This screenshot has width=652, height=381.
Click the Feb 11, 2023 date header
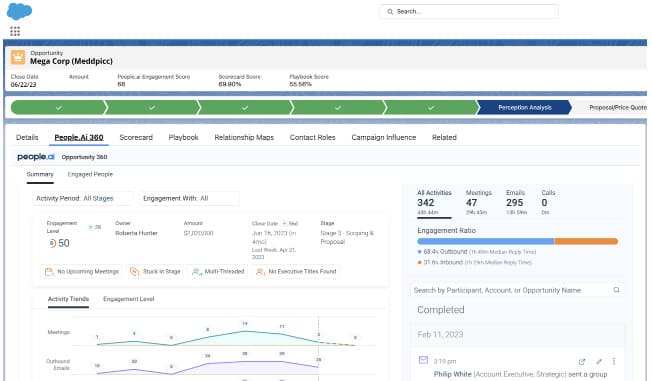440,334
